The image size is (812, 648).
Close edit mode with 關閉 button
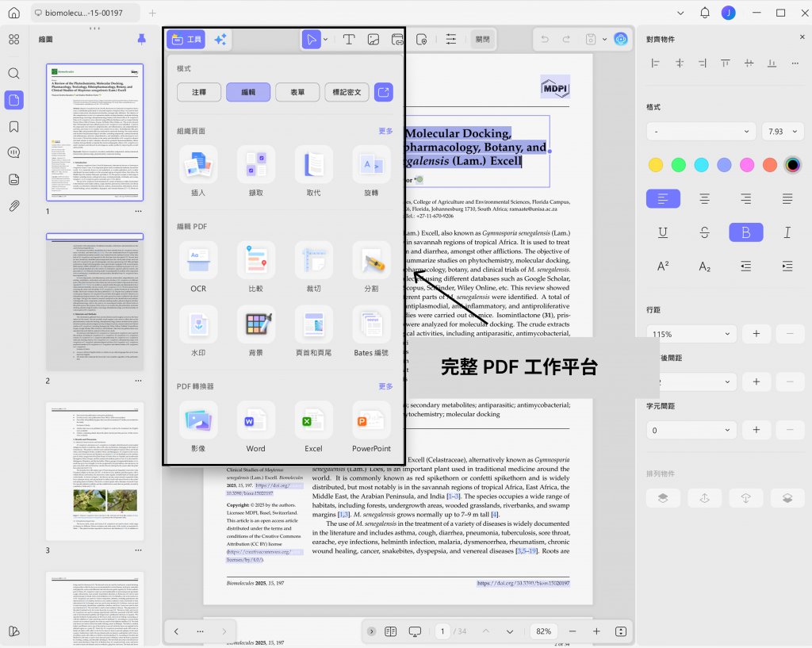(483, 40)
